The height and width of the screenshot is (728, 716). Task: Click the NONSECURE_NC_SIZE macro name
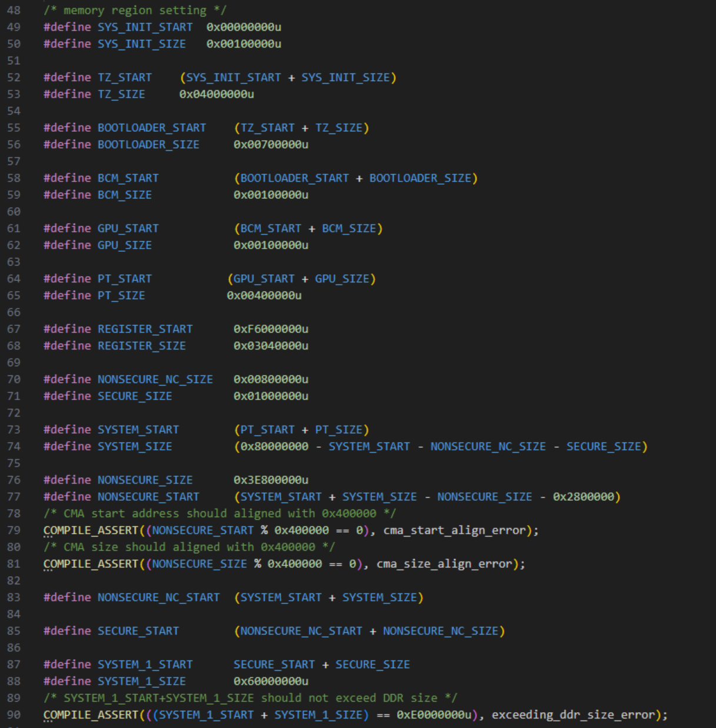155,379
